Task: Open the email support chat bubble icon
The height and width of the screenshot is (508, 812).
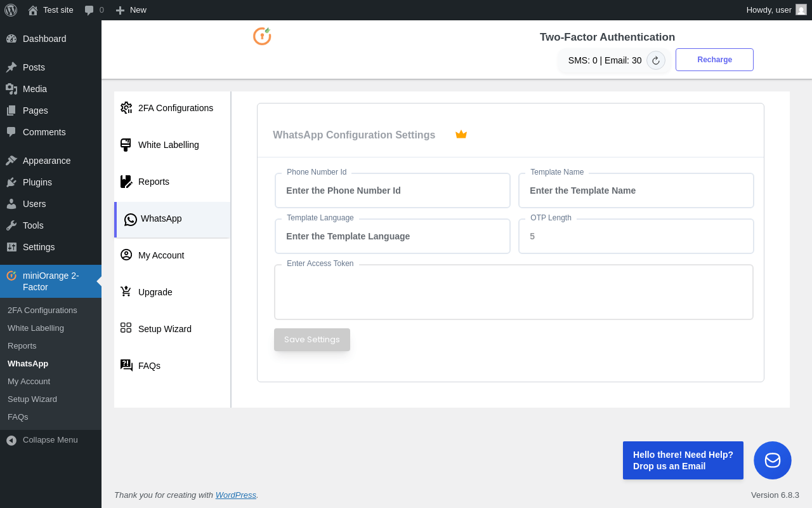Action: [772, 460]
